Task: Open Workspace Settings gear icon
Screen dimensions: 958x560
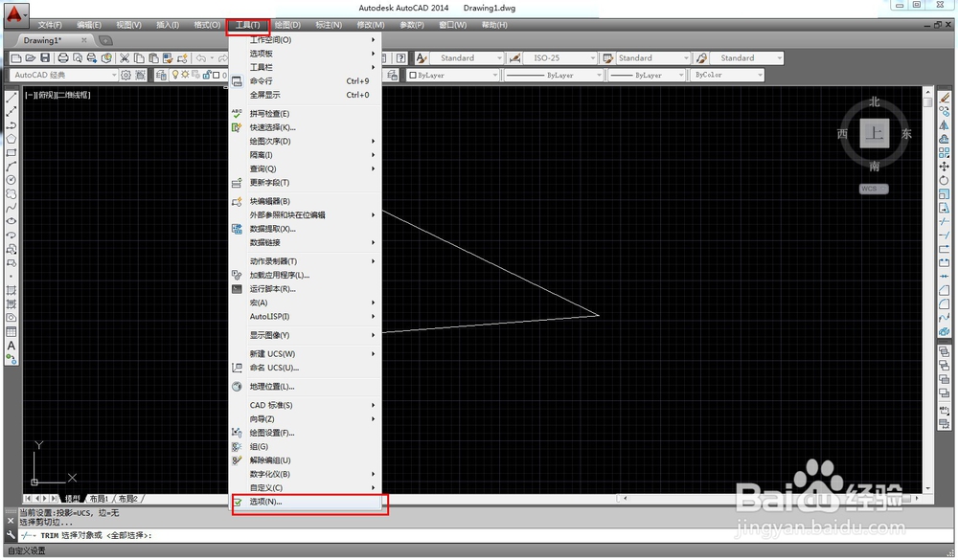Action: click(x=125, y=75)
